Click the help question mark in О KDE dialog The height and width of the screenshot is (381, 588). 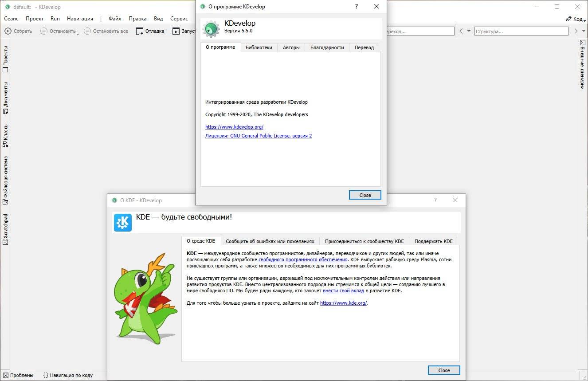click(435, 200)
